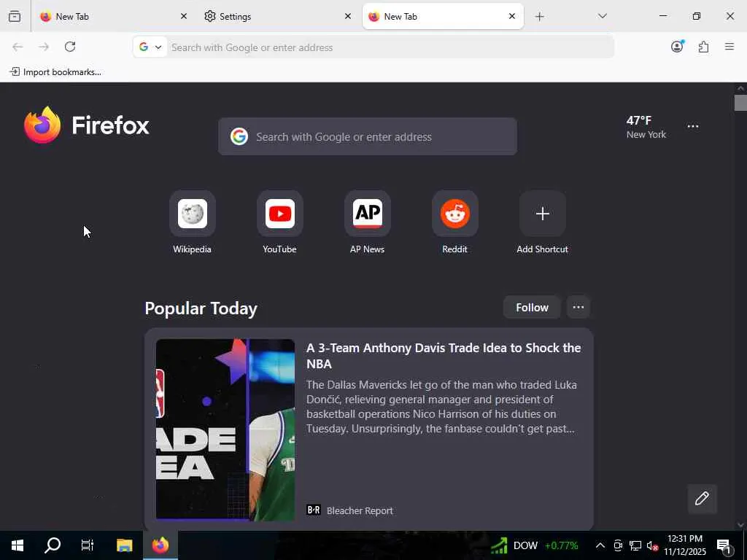Screen dimensions: 747x560
Task: Click the Add Shortcut tile
Action: (542, 223)
